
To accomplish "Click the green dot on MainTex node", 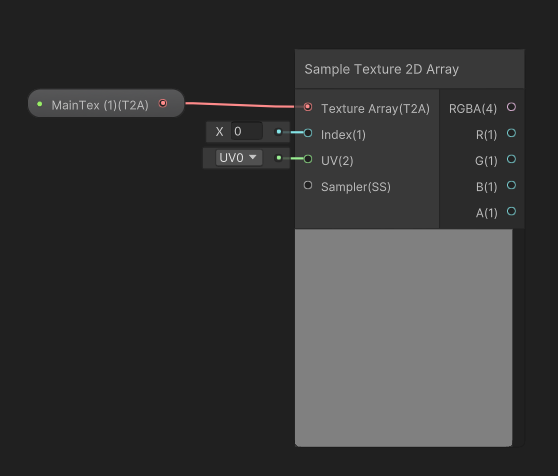I will click(x=40, y=104).
